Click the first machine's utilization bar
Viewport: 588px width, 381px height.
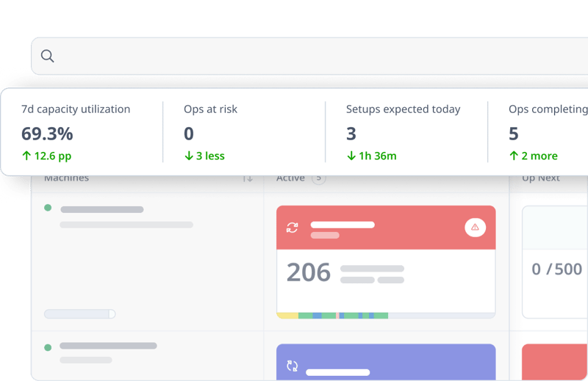coord(79,314)
